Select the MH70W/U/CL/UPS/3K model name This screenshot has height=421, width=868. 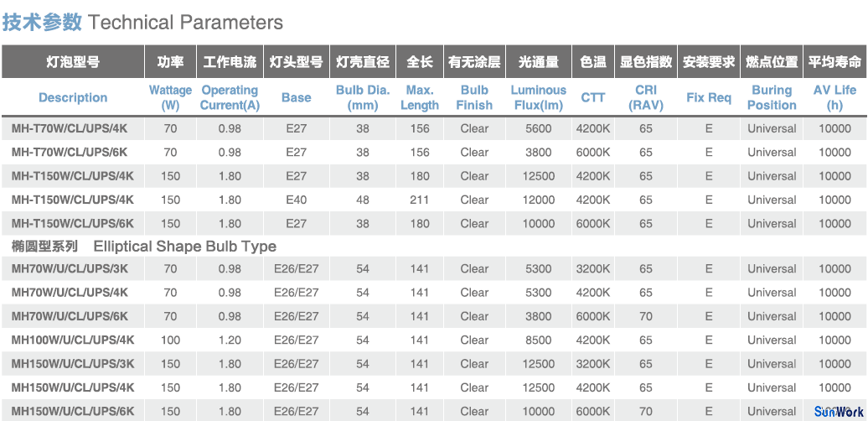70,268
